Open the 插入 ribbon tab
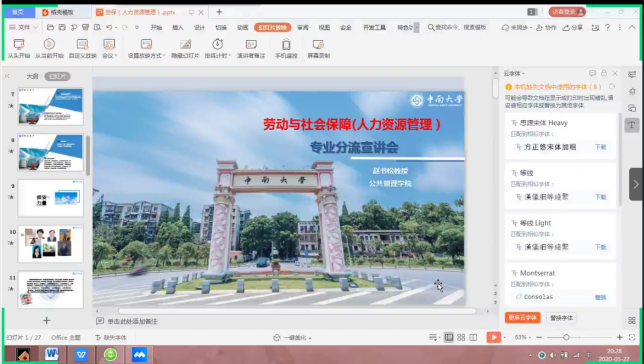 [178, 28]
